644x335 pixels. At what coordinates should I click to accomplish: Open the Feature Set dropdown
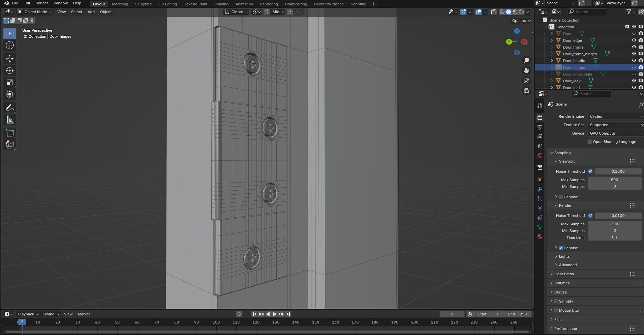click(616, 125)
